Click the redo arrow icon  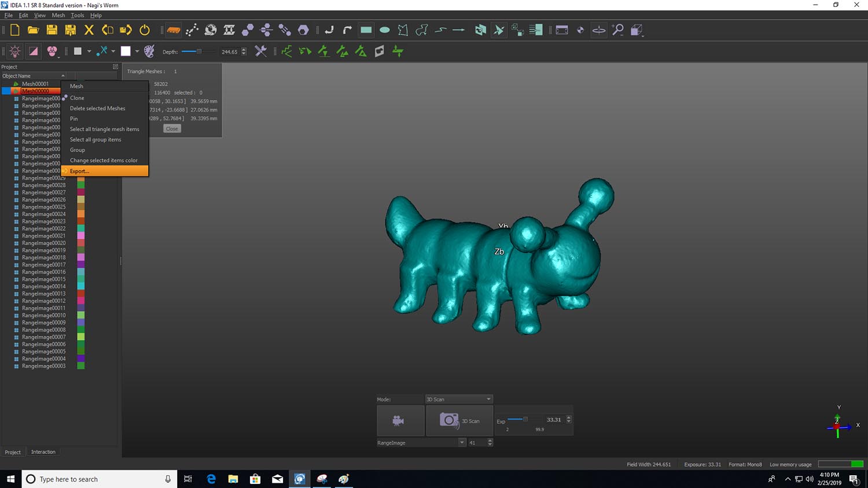pos(347,30)
